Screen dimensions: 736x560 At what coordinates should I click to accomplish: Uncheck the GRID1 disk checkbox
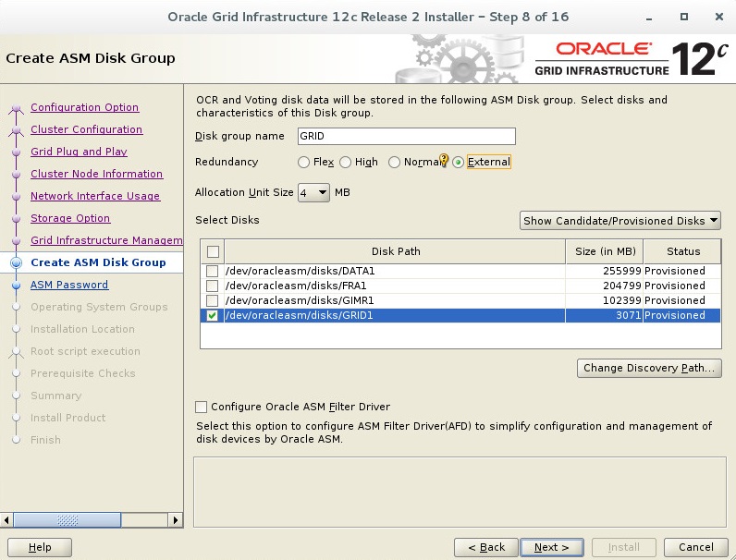point(212,315)
